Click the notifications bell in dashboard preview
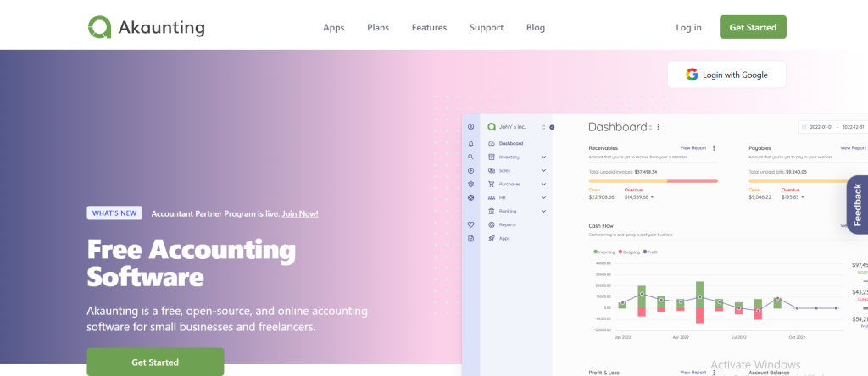 point(471,143)
